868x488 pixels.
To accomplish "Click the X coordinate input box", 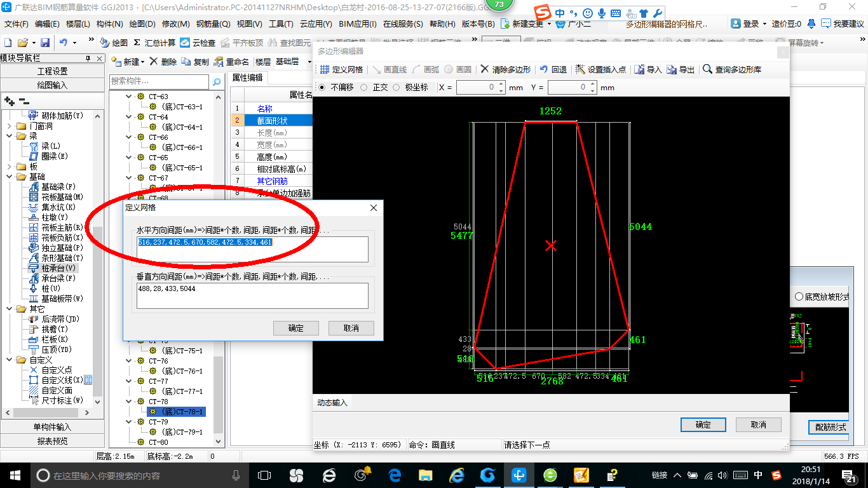I will (481, 87).
